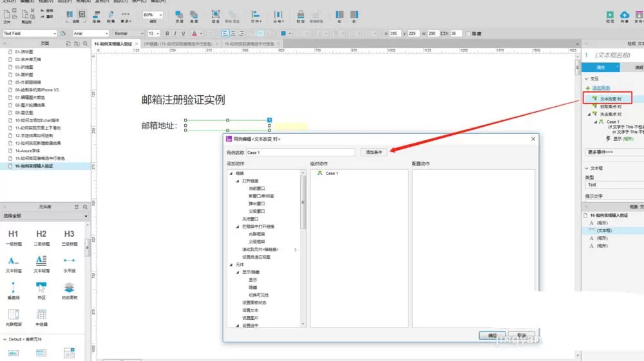The height and width of the screenshot is (361, 644).
Task: Toggle the hidden checkbox in style bar
Action: [x=468, y=33]
